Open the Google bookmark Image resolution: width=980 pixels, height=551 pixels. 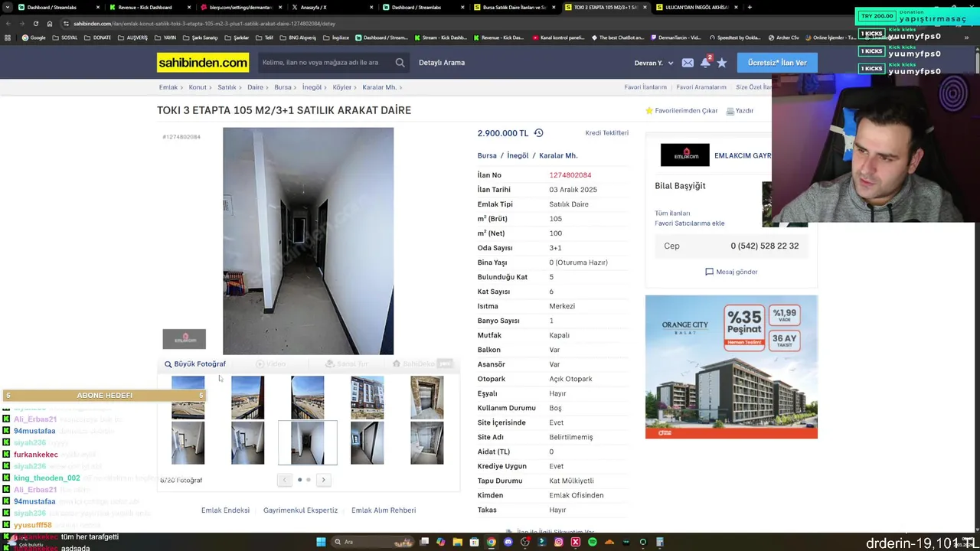(x=33, y=37)
